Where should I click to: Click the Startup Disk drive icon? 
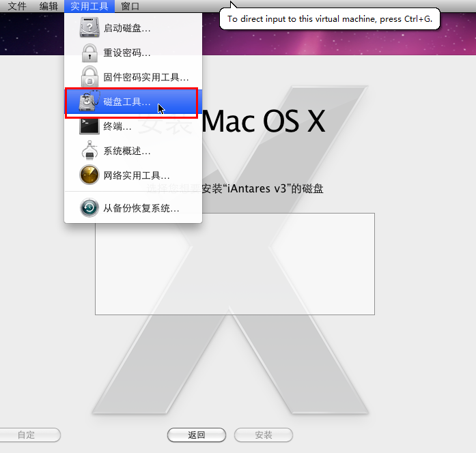point(89,27)
